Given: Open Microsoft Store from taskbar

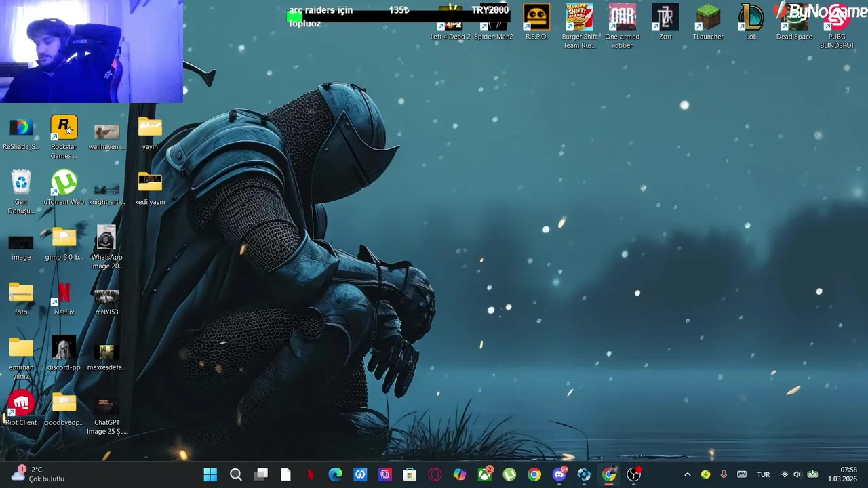Looking at the screenshot, I should (x=410, y=474).
